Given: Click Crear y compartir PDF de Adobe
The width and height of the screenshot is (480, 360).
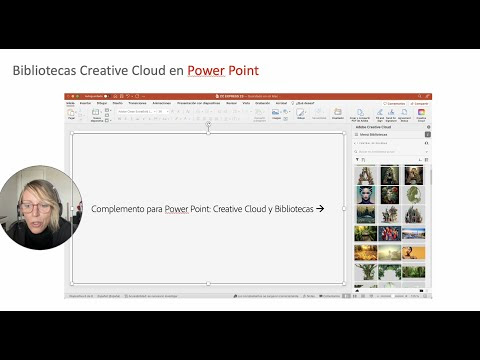Looking at the screenshot, I should (360, 115).
